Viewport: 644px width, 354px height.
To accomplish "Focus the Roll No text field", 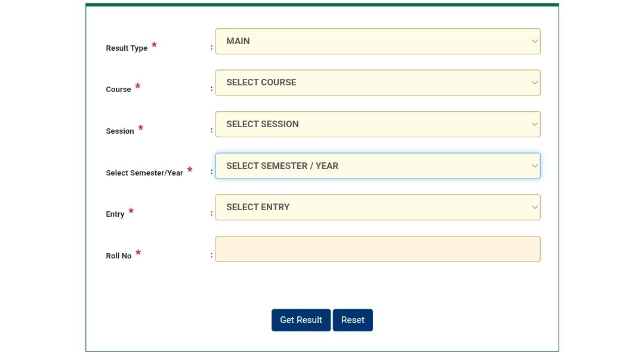I will coord(377,249).
